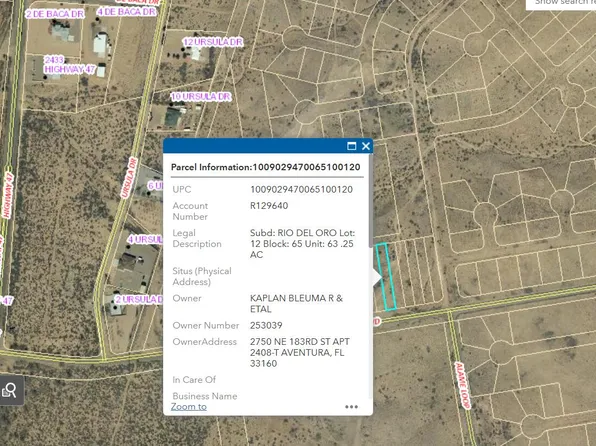Select the cyan highlighted parcel outline
Image resolution: width=596 pixels, height=446 pixels.
386,277
